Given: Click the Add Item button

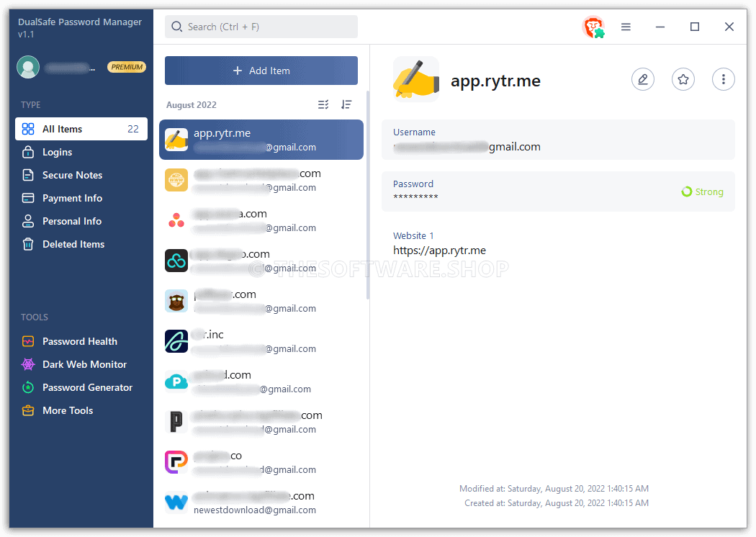Looking at the screenshot, I should [261, 71].
